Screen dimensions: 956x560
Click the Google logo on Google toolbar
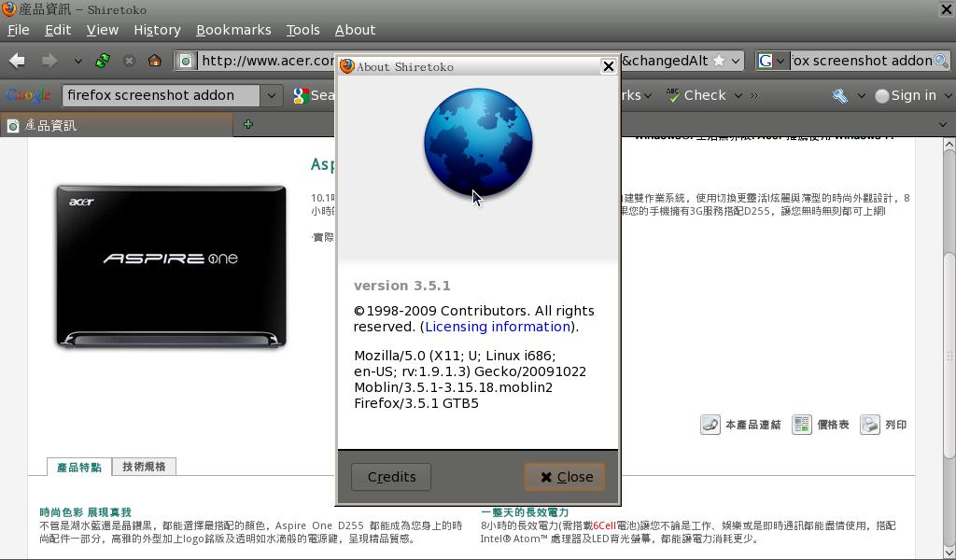tap(28, 95)
